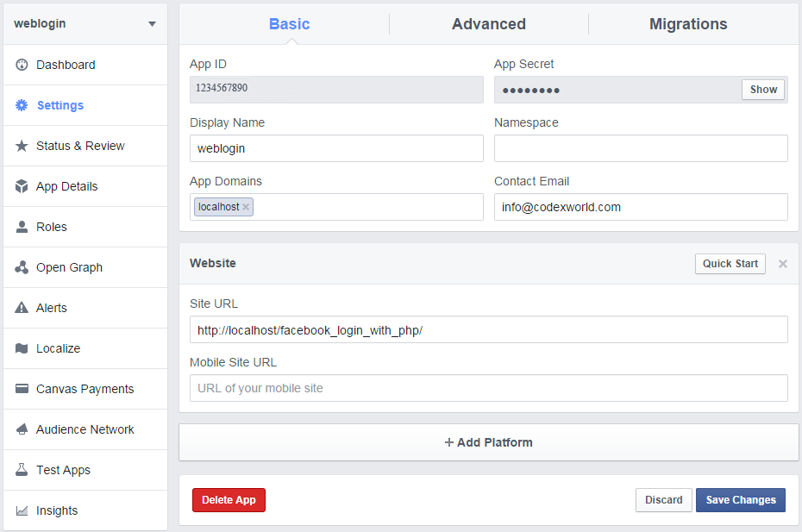The image size is (802, 532).
Task: Discard the changes
Action: point(663,500)
